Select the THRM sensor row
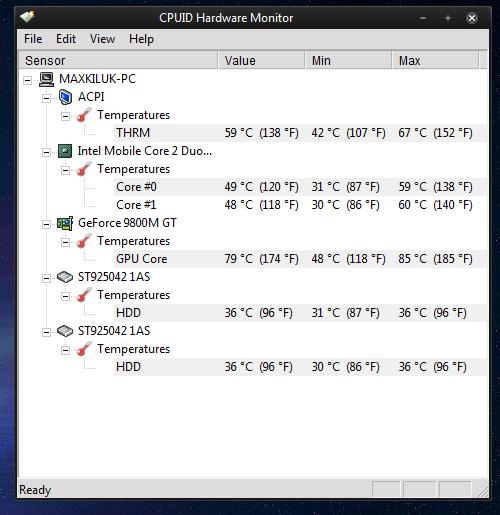Screen dimensions: 500x515 point(300,133)
